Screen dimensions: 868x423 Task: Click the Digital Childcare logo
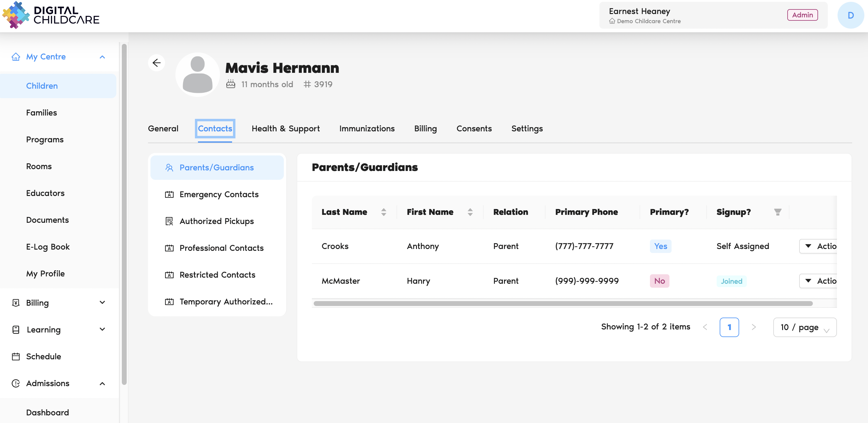click(51, 15)
